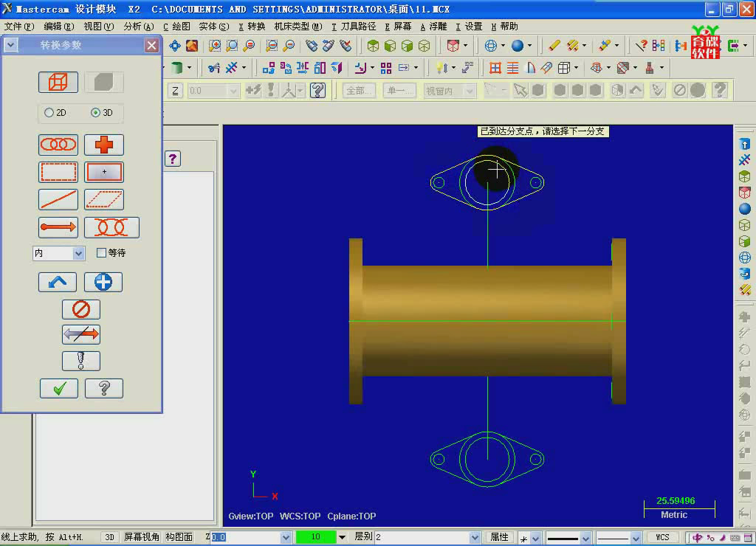Click the 属性 attributes button
The height and width of the screenshot is (546, 756).
[x=499, y=537]
